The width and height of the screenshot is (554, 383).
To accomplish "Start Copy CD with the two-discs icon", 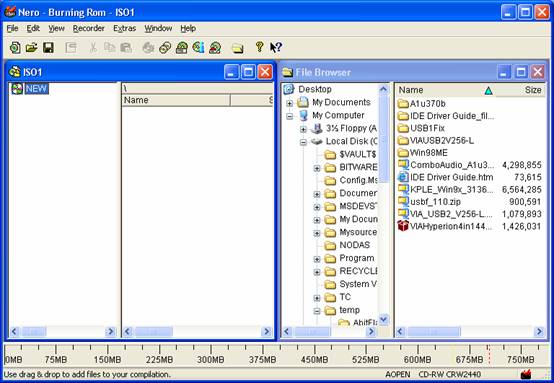I will 165,47.
